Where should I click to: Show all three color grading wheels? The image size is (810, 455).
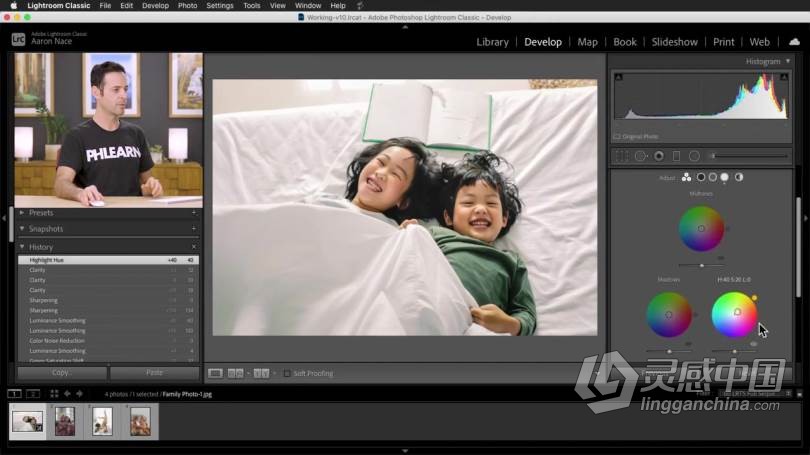[686, 177]
